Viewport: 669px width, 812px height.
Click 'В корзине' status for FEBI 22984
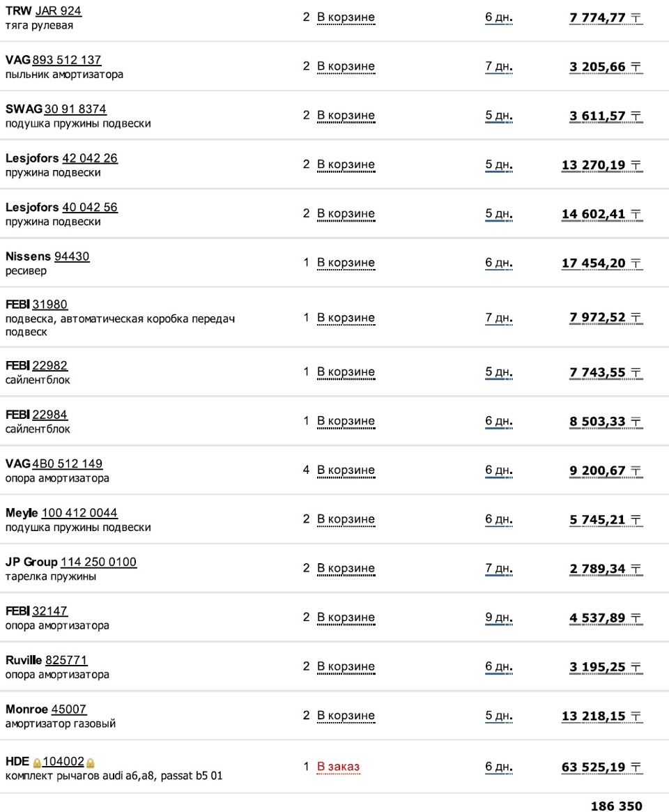coord(346,421)
